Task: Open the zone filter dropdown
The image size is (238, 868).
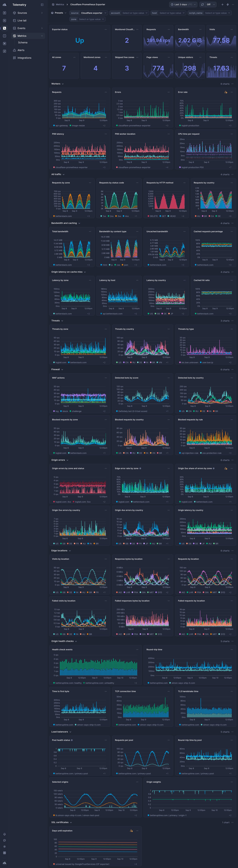Action: pos(88,19)
